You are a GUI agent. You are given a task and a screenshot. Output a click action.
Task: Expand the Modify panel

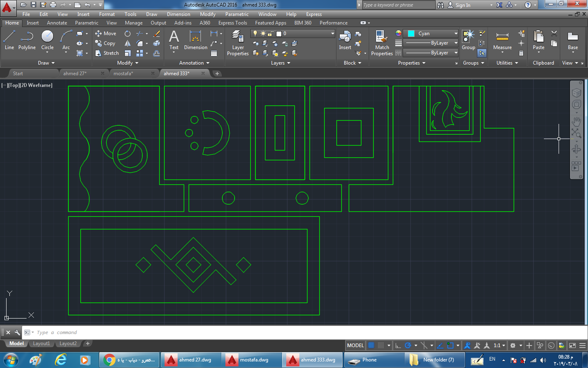[128, 63]
